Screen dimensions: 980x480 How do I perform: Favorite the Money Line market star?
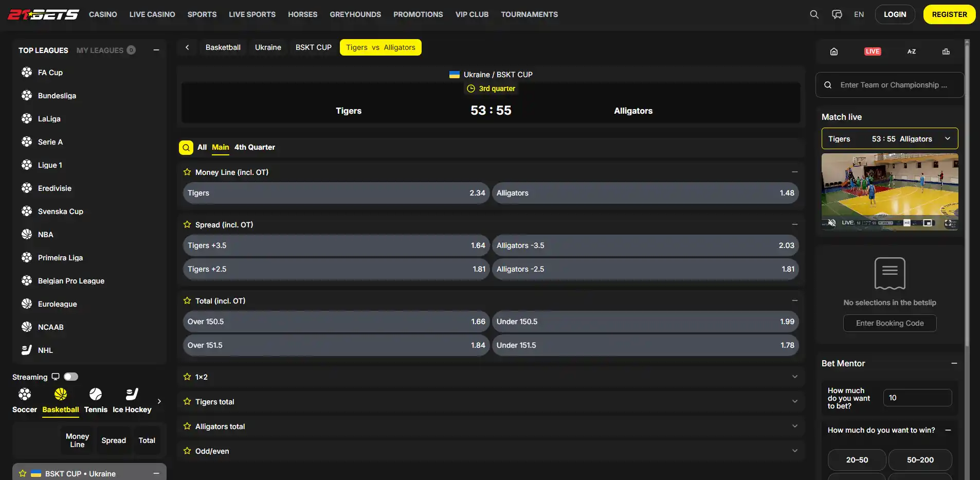click(187, 172)
